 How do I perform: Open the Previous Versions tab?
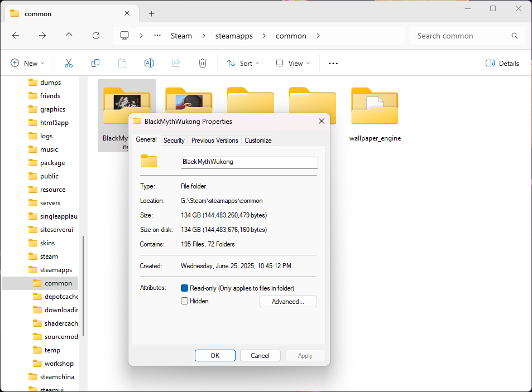[215, 141]
